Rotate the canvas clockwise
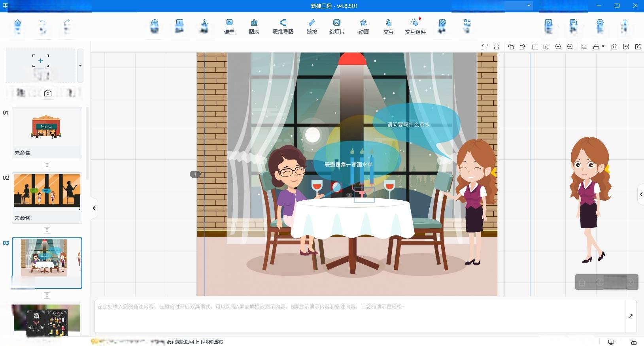Viewport: 644px width, 346px height. pos(523,47)
